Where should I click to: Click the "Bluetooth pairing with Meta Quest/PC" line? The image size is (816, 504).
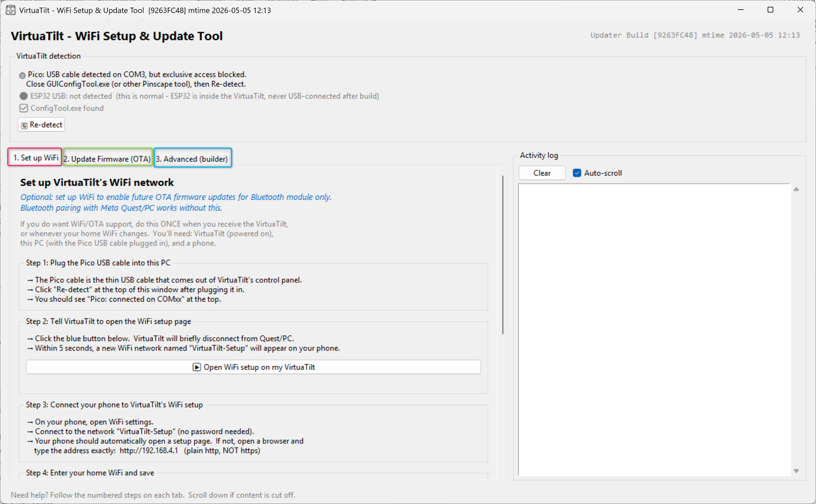tap(121, 208)
